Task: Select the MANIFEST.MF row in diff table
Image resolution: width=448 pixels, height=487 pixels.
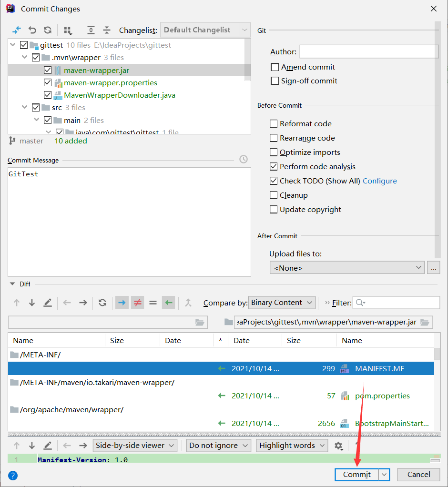Action: pos(221,368)
